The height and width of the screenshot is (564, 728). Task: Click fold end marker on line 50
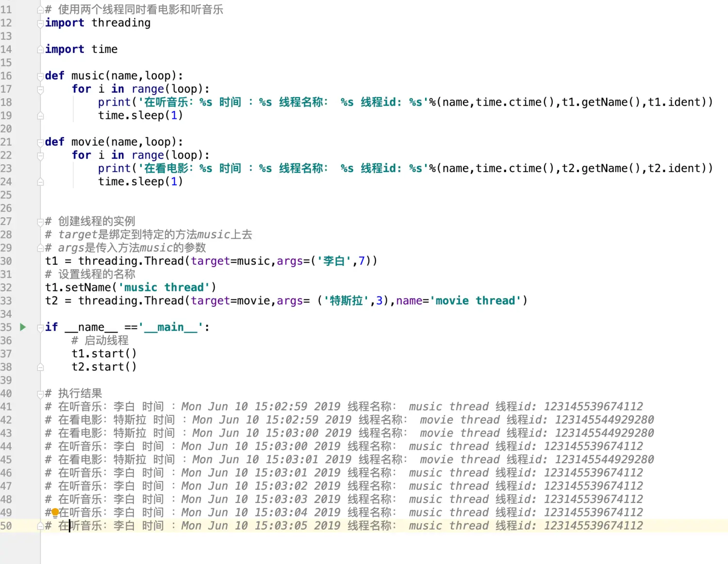[x=40, y=526]
